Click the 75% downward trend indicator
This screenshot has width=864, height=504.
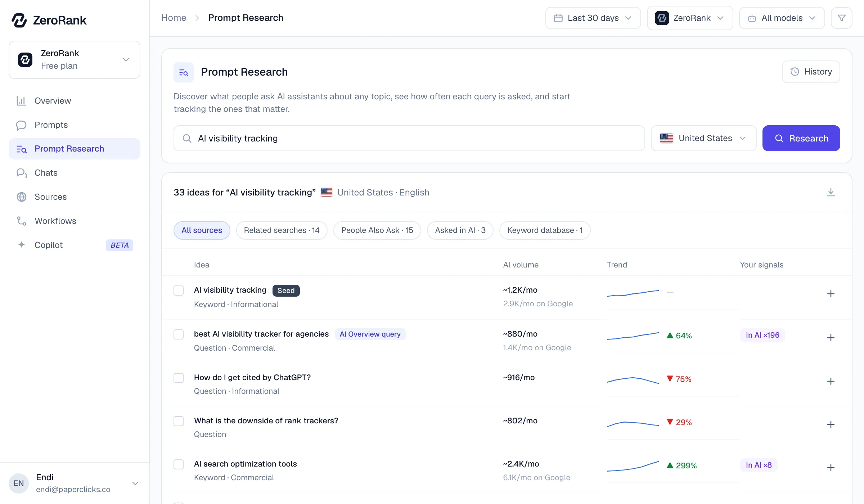[679, 379]
